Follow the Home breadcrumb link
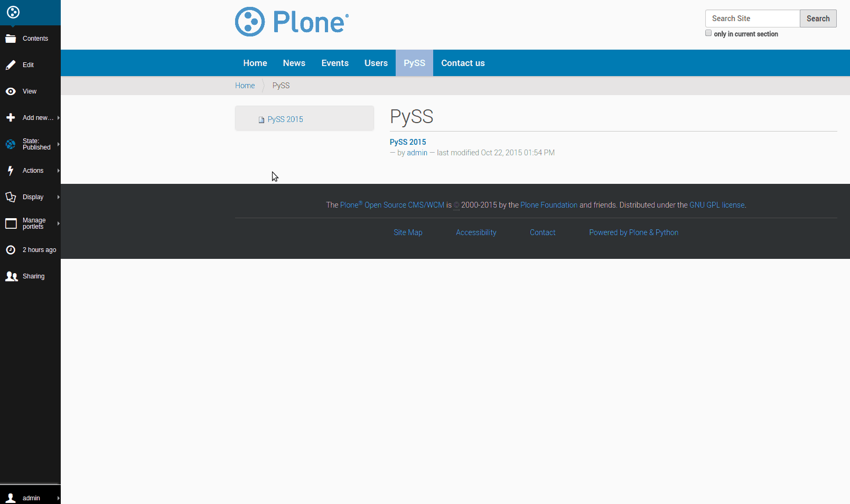 (245, 86)
